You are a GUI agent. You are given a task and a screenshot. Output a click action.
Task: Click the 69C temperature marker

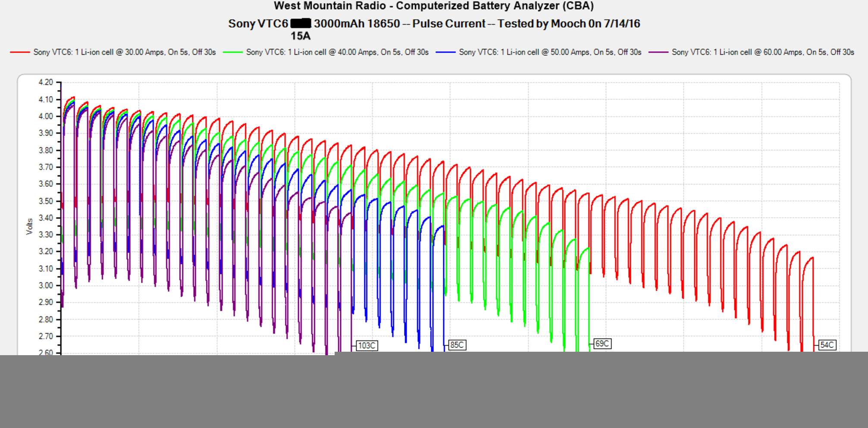pyautogui.click(x=602, y=344)
